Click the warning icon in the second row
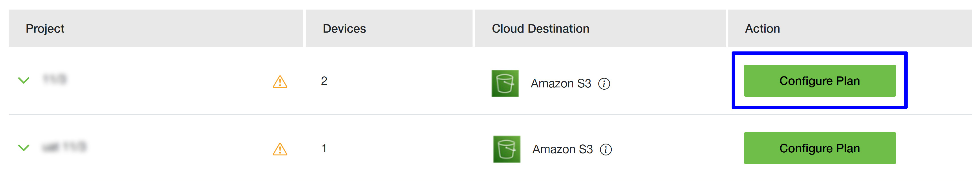The image size is (980, 181). [x=280, y=149]
